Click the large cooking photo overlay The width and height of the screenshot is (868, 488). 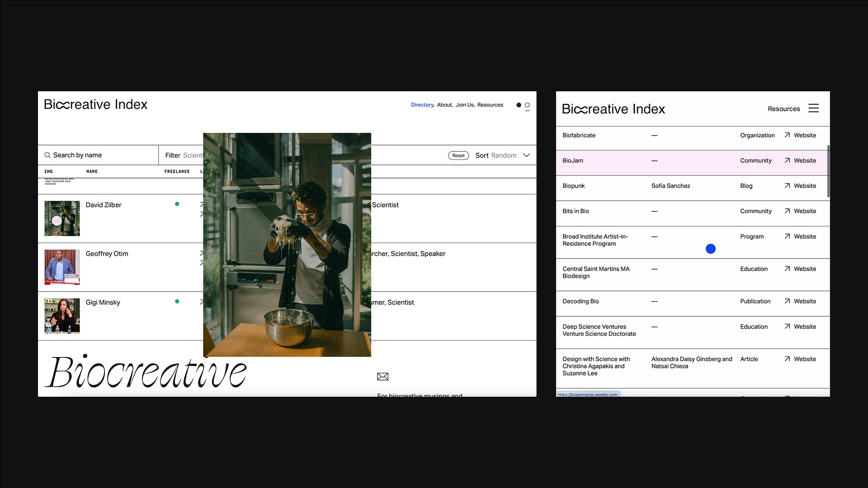coord(287,244)
